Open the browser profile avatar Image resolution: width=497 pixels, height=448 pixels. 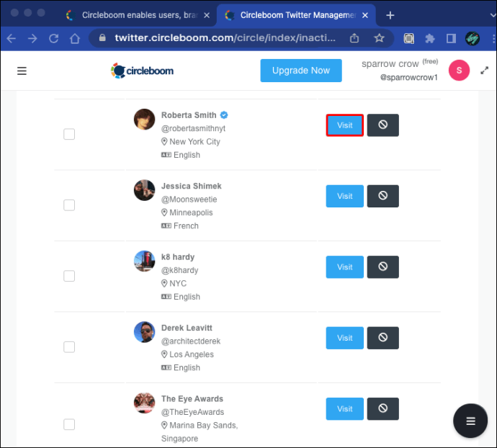[x=472, y=39]
